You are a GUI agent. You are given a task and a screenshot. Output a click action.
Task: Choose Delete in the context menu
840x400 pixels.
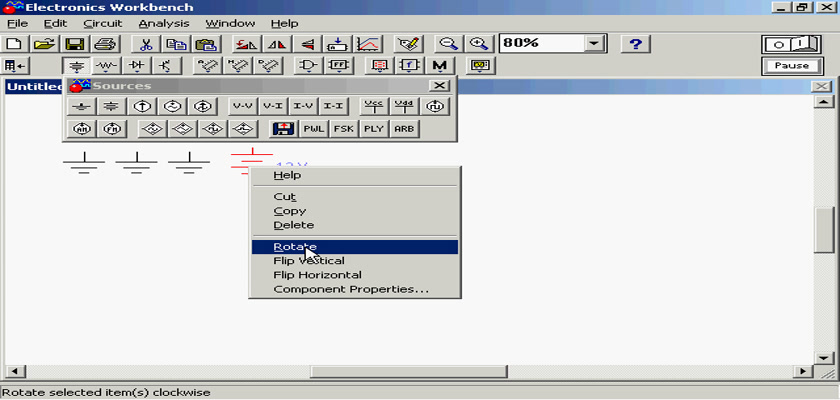(x=355, y=225)
